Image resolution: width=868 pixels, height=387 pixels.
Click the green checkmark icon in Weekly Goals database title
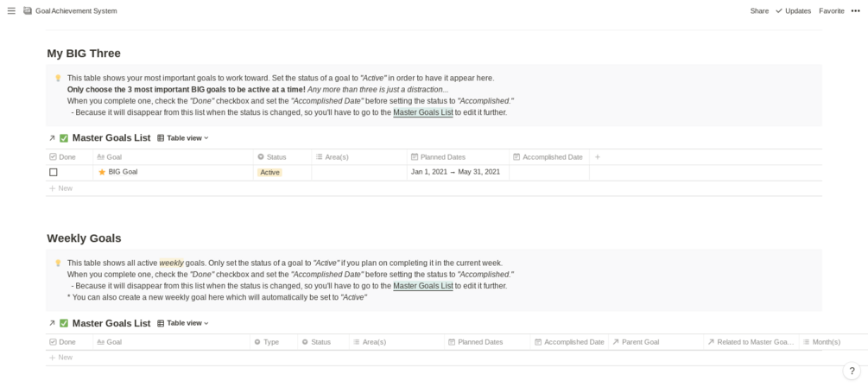[x=64, y=324]
